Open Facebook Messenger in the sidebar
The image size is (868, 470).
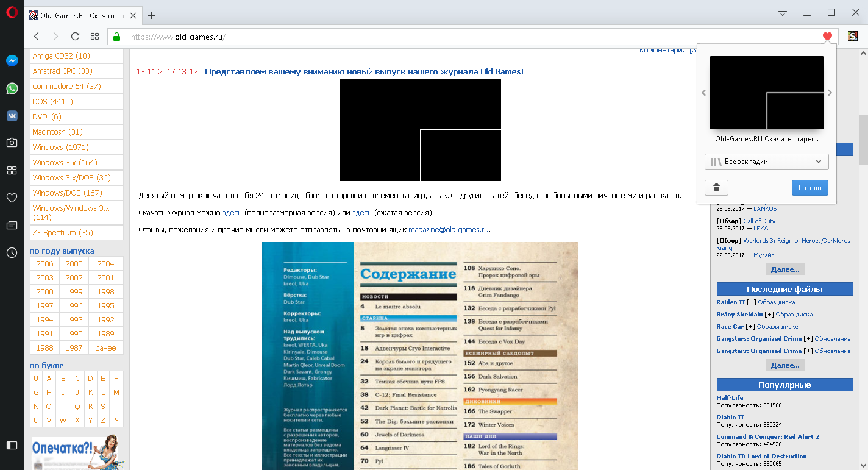coord(12,61)
